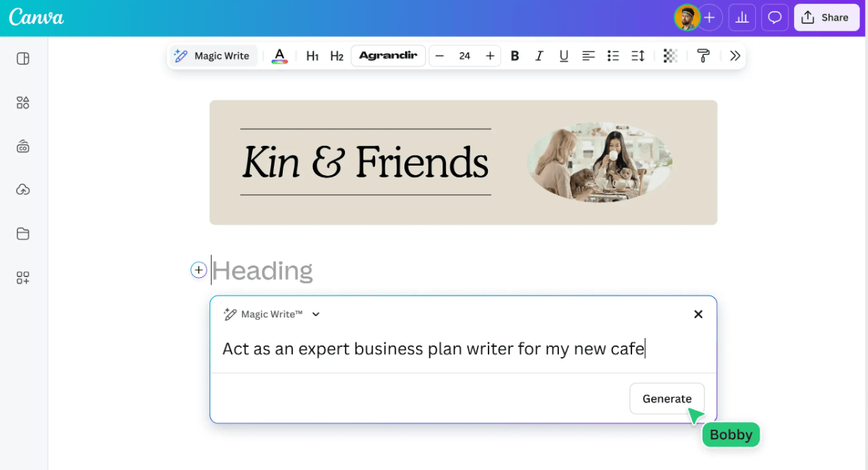Click the font size value 24
Screen dimensions: 868x470
(x=464, y=56)
